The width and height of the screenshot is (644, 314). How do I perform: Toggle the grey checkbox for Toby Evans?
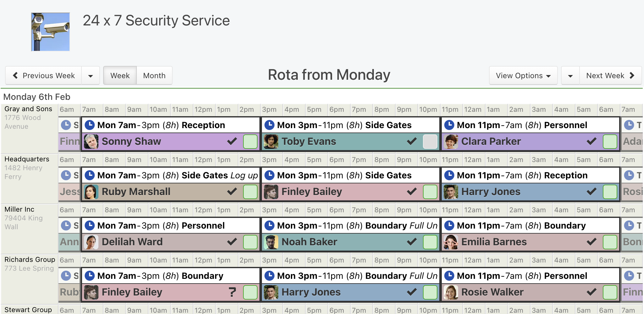tap(430, 141)
